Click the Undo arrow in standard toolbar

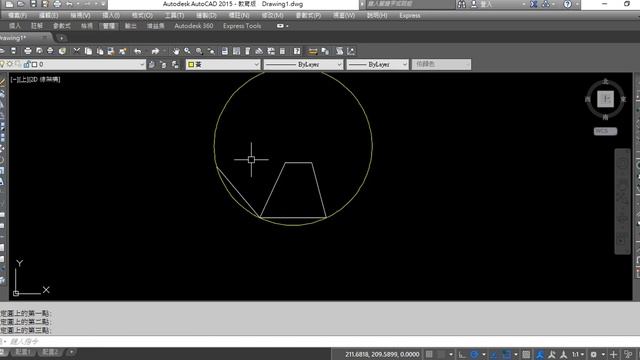[x=138, y=51]
